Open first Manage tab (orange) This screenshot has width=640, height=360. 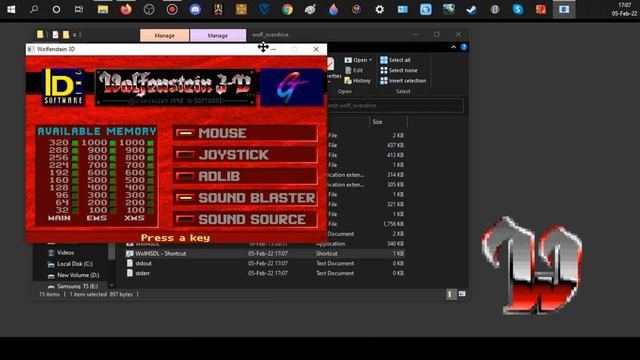pos(164,36)
